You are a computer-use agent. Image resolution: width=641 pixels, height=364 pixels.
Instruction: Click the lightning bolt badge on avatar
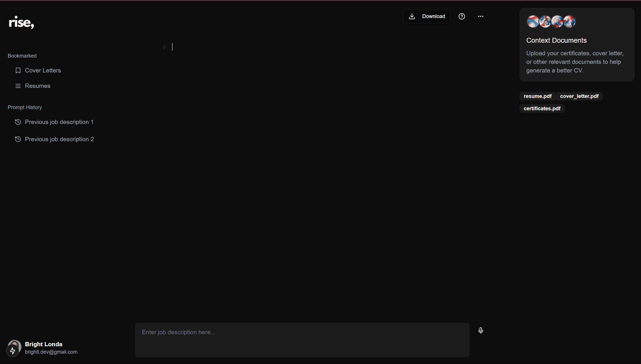pos(13,351)
